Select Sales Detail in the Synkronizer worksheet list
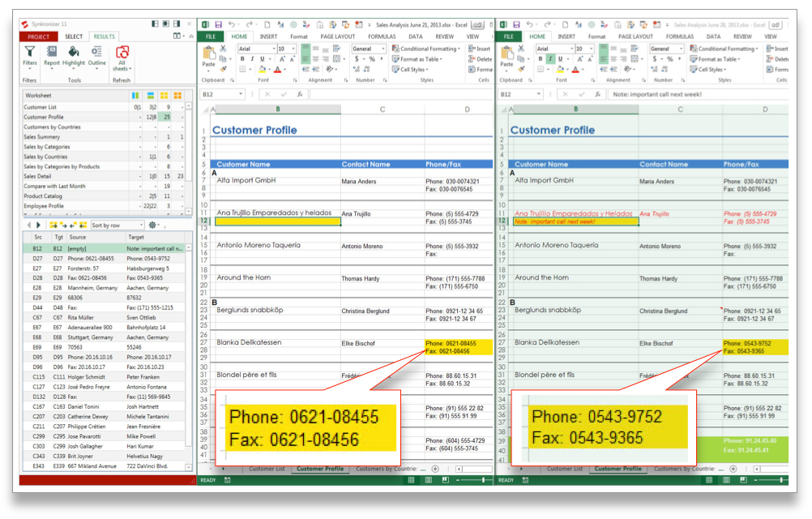Image resolution: width=812 pixels, height=519 pixels. pyautogui.click(x=104, y=176)
